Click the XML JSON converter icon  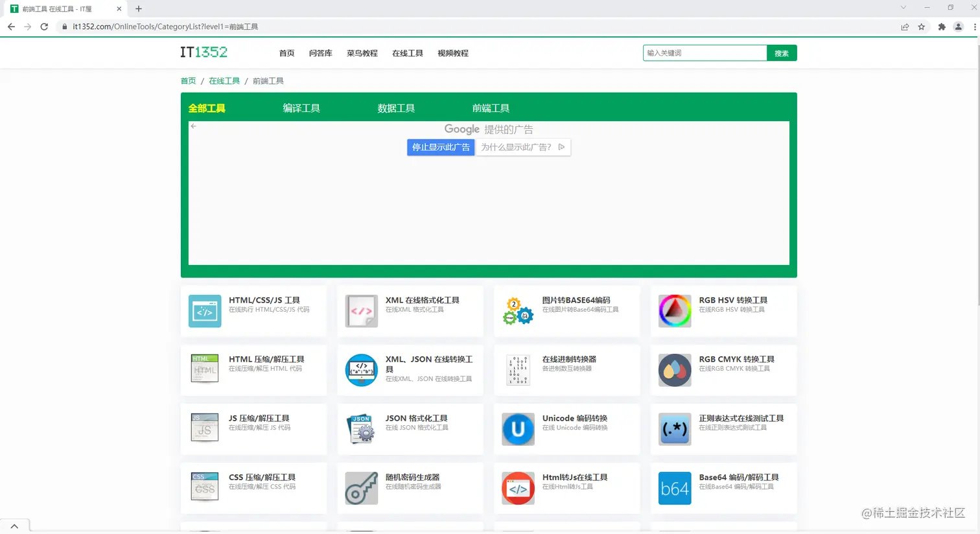[x=362, y=370]
